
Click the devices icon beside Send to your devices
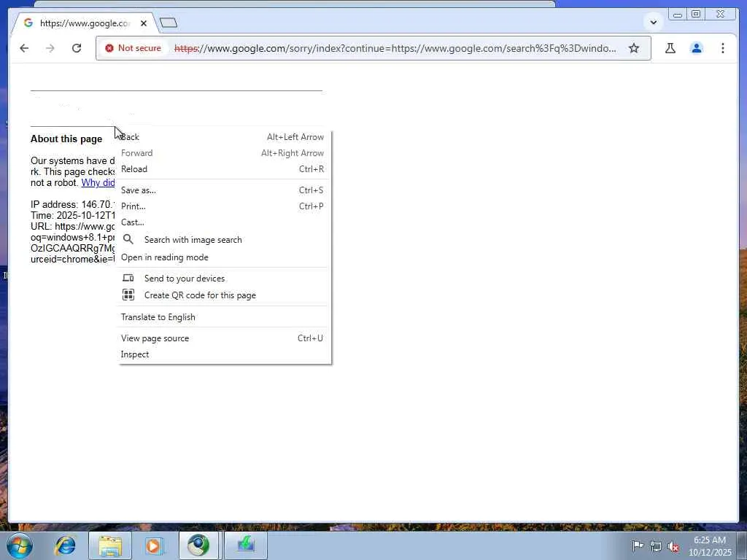click(x=128, y=278)
